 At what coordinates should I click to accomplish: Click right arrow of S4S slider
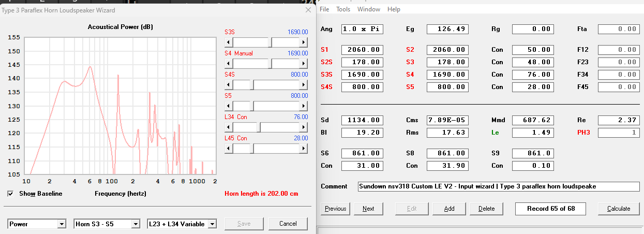[x=304, y=84]
